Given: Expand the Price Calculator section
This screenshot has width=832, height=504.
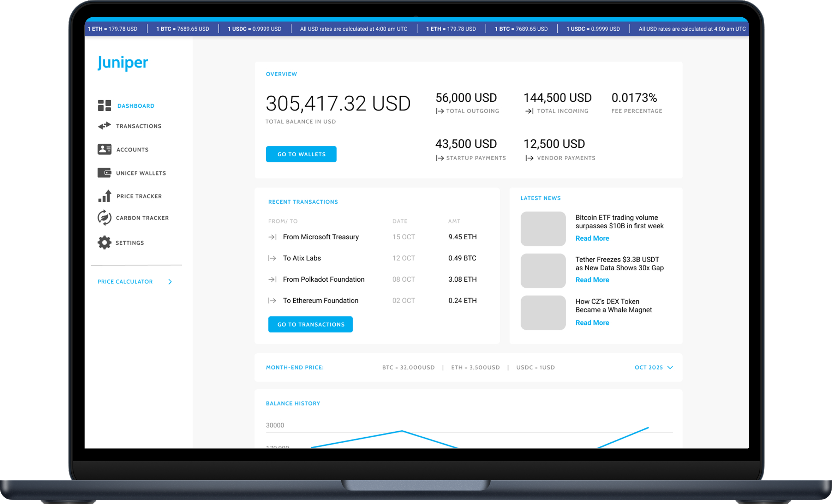Looking at the screenshot, I should coord(125,281).
